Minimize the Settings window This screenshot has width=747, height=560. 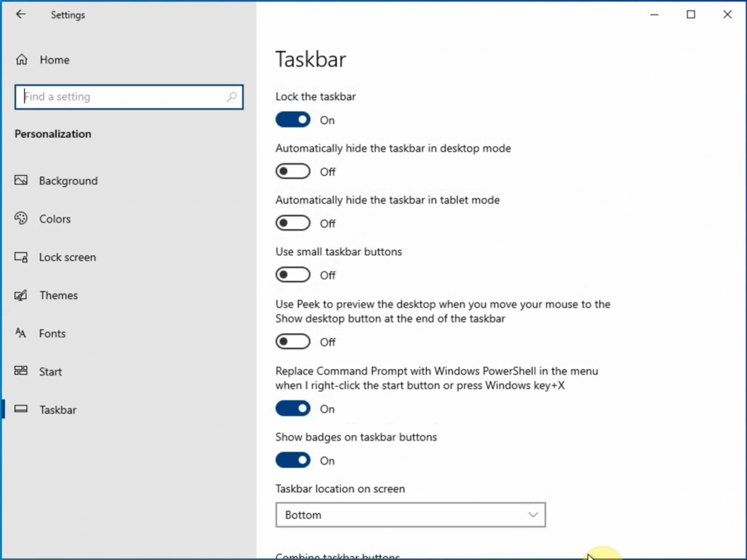[x=654, y=15]
